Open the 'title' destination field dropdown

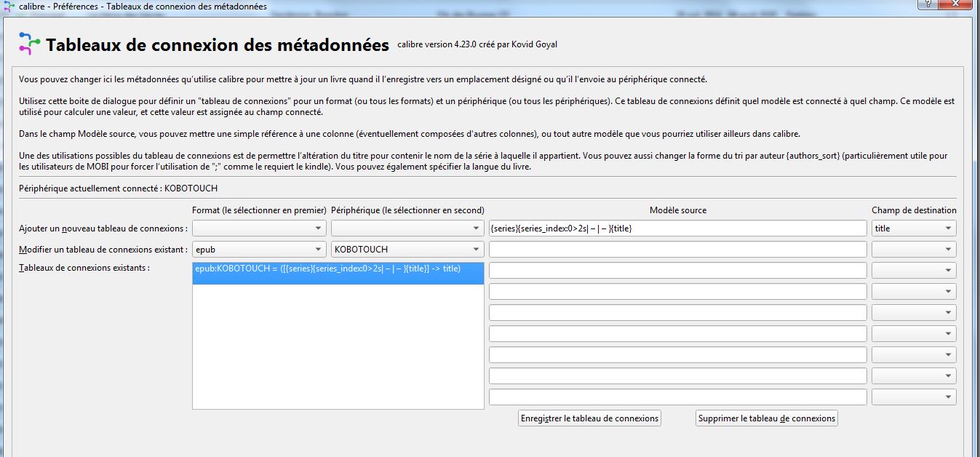(914, 228)
